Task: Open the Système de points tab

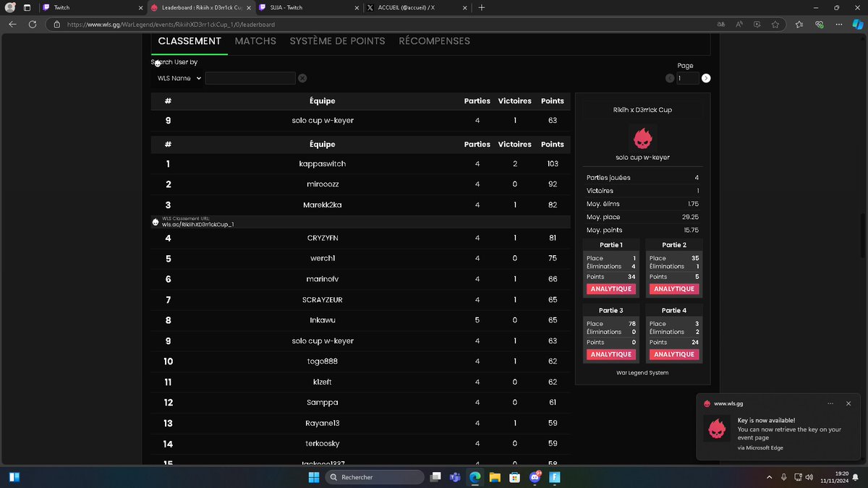Action: 337,41
